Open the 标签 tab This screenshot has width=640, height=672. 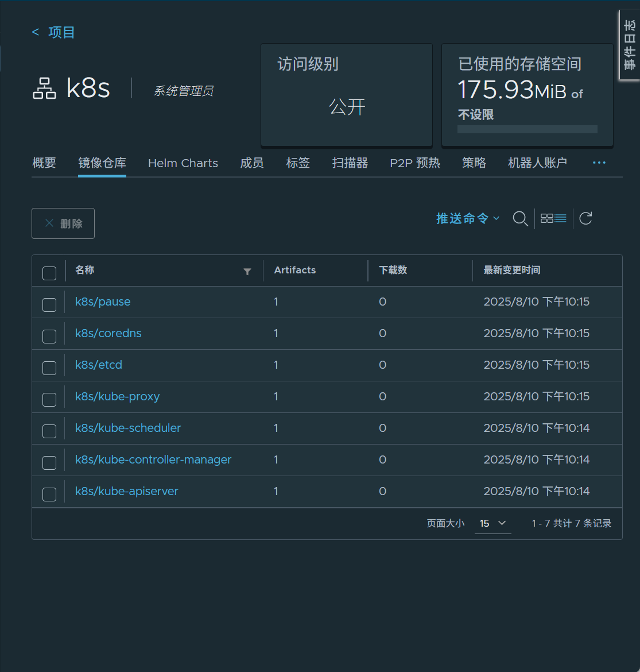tap(298, 163)
